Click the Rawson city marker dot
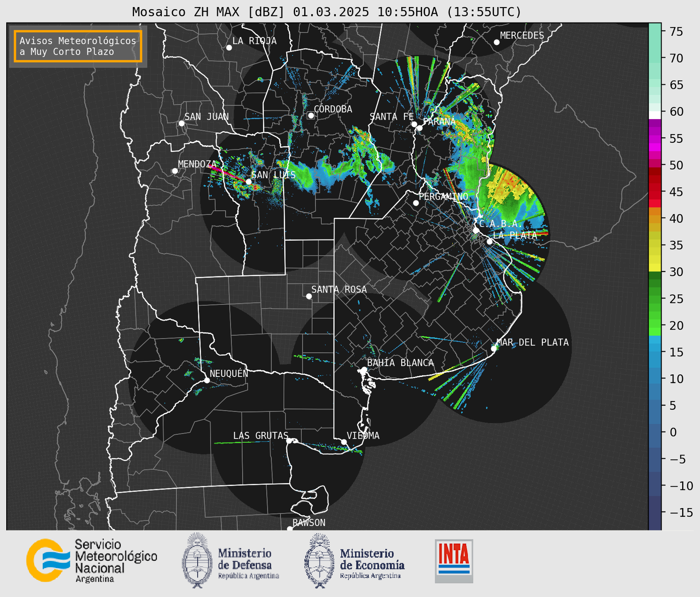Screen dimensions: 700x597 [x=290, y=528]
